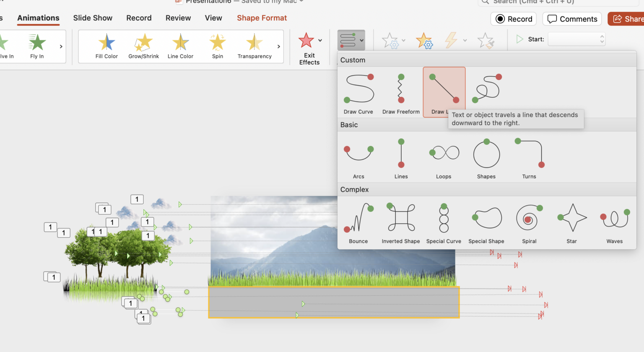Select the gray rectangle on the slide
Viewport: 644px width, 352px height.
[334, 302]
